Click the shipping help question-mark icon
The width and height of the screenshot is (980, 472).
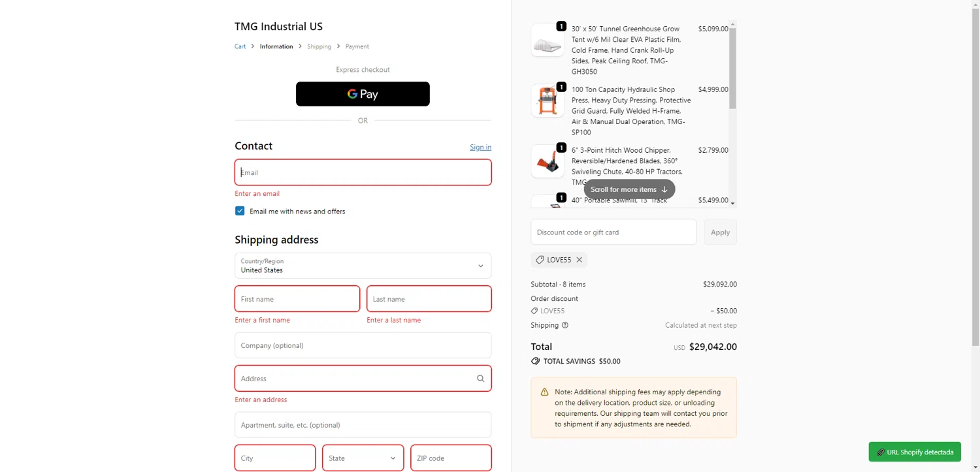tap(565, 325)
